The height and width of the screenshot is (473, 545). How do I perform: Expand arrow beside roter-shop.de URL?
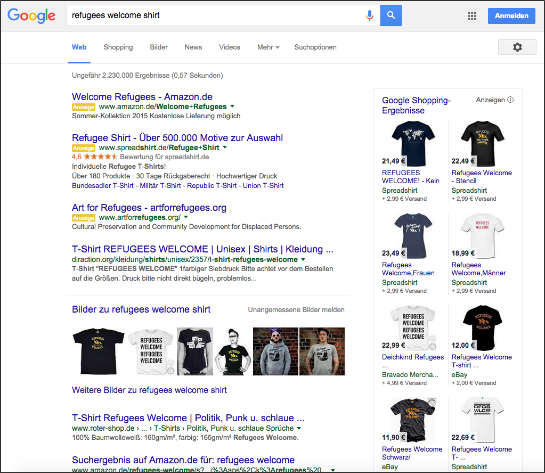pos(299,428)
